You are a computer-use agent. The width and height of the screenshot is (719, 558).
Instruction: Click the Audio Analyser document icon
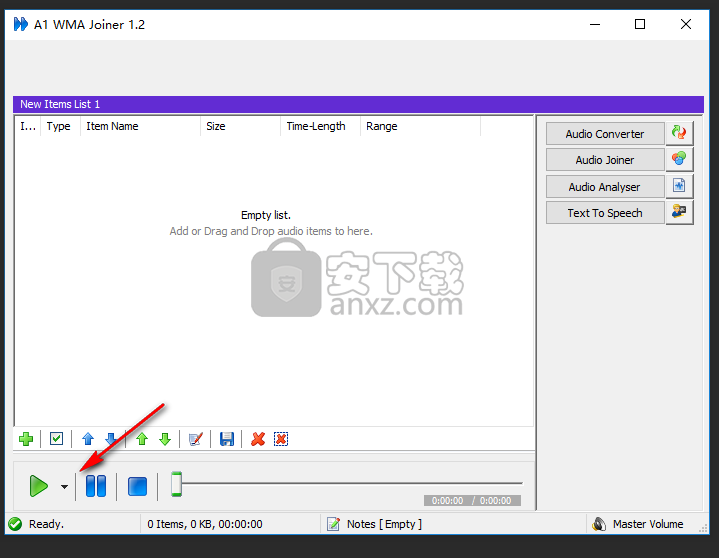[679, 185]
